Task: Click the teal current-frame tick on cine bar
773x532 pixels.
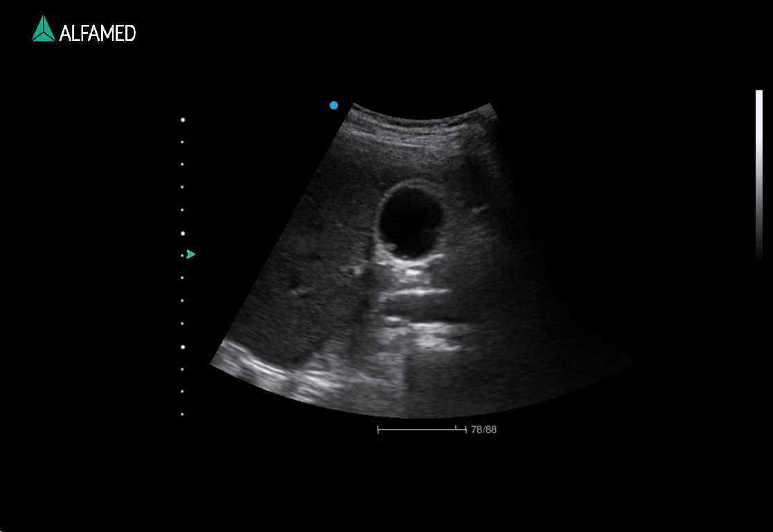Action: point(456,429)
